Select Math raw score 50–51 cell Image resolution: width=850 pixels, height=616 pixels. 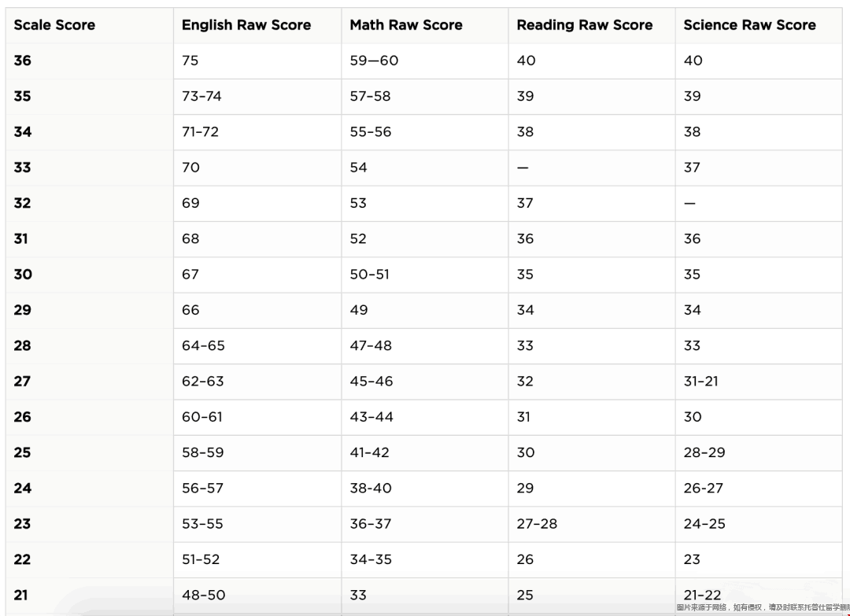pyautogui.click(x=370, y=274)
